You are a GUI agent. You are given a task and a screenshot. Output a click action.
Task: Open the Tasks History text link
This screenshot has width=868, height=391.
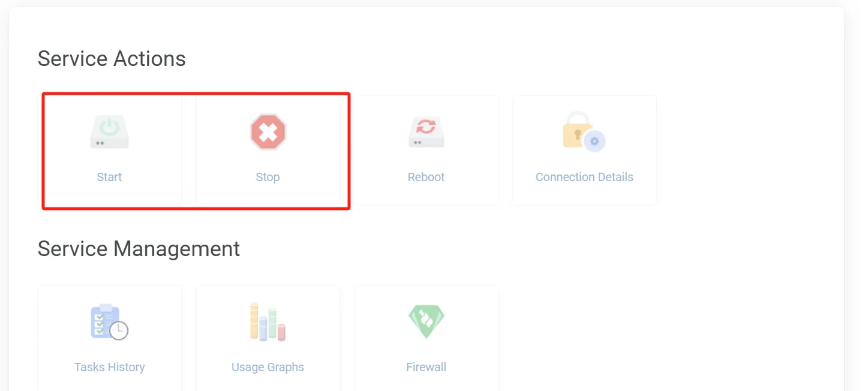[x=109, y=367]
